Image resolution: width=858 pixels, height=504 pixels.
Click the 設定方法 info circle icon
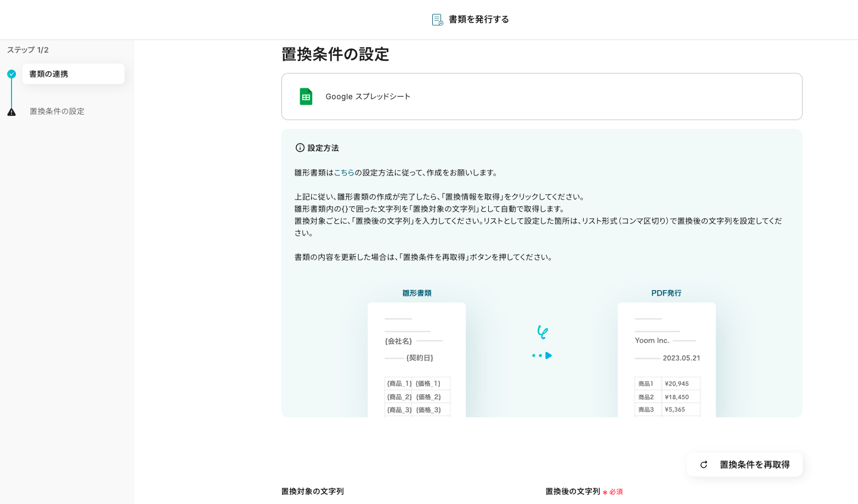pos(300,148)
